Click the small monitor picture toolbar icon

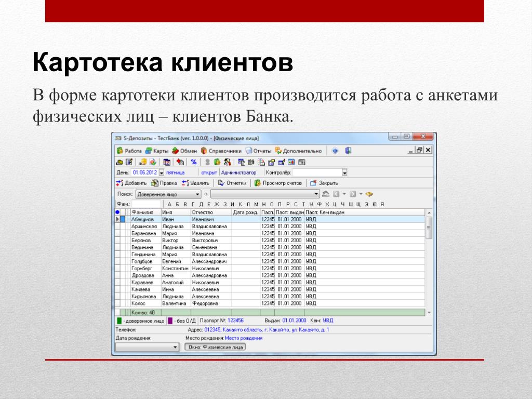coord(291,162)
